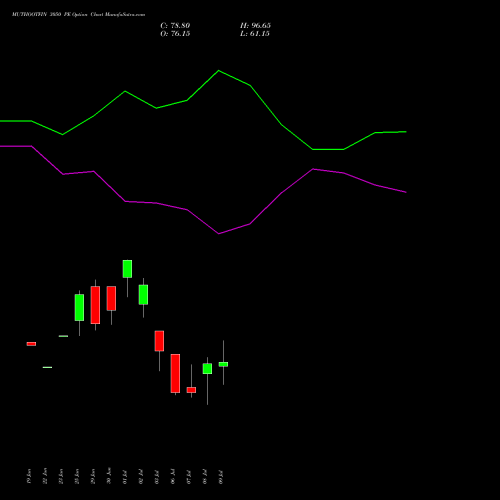The height and width of the screenshot is (500, 500).
Task: Select the small red candle above 19 Jun
Action: point(31,344)
